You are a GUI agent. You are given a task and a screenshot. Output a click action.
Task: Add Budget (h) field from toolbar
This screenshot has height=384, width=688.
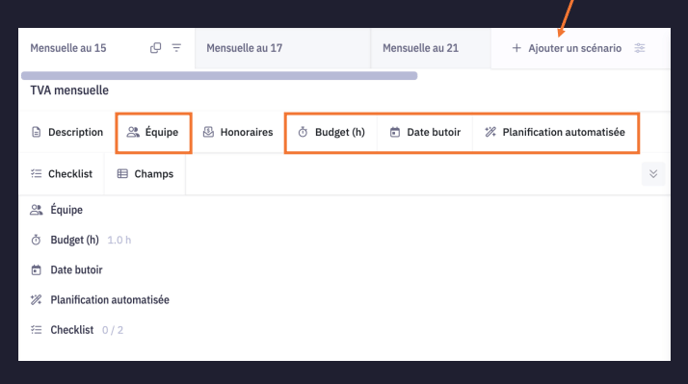point(331,132)
